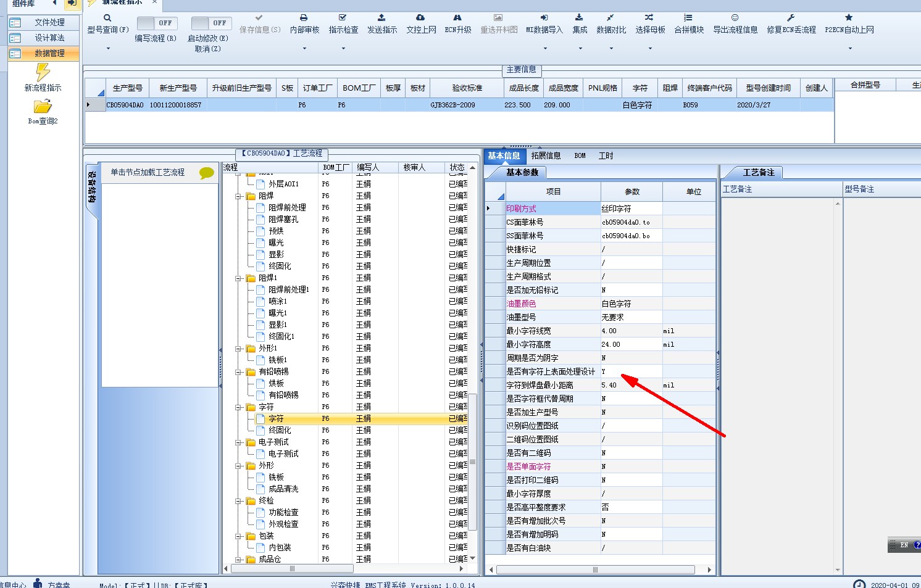Click ECN升级 icon

(x=457, y=18)
